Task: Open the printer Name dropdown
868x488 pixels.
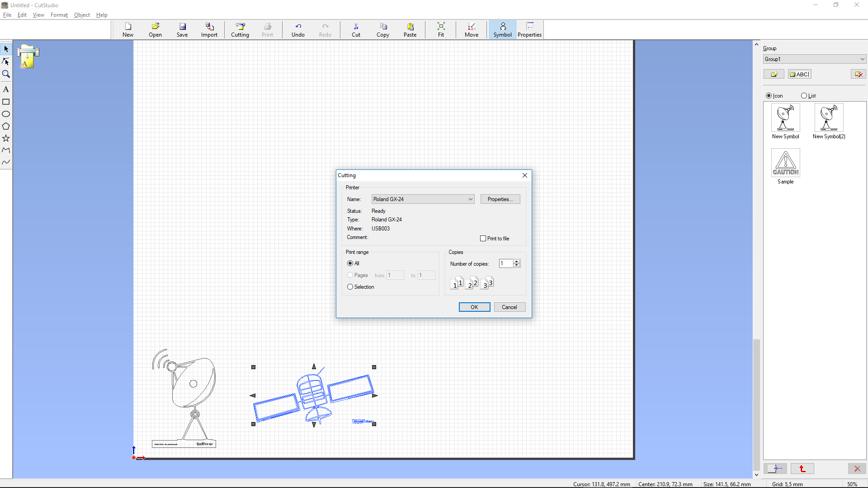Action: 470,199
